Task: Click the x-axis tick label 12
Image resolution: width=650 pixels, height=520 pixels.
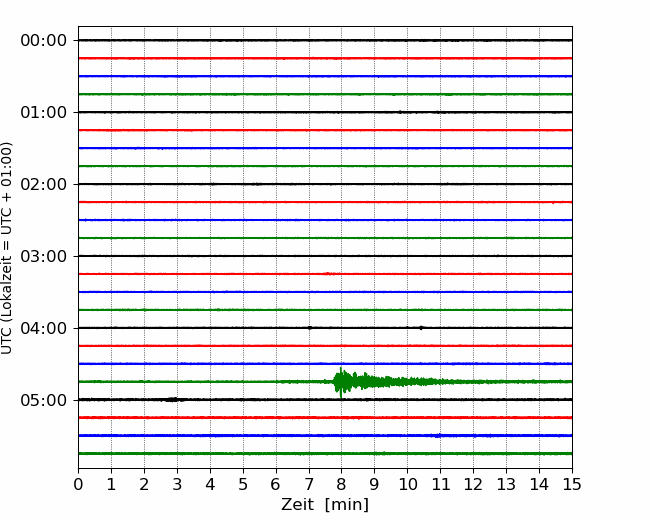Action: point(473,484)
